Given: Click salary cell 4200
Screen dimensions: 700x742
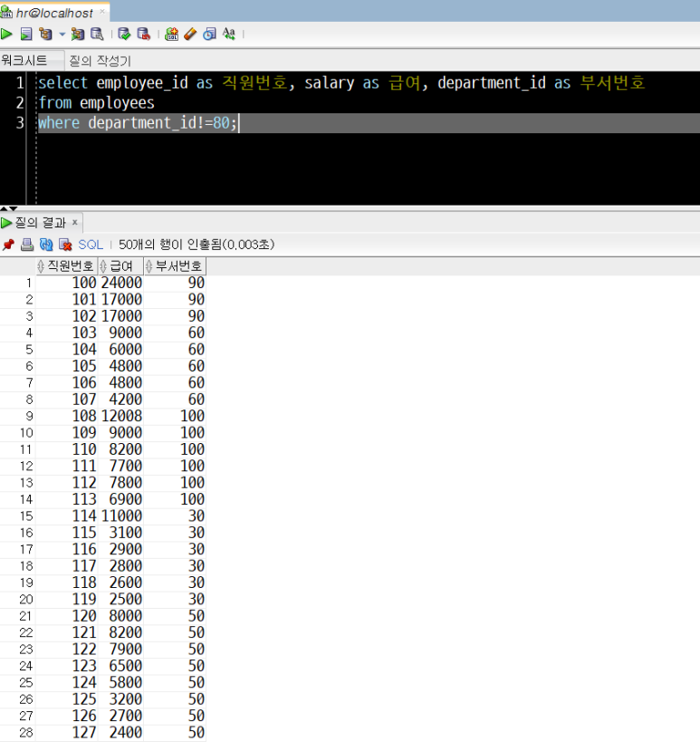Looking at the screenshot, I should (121, 400).
